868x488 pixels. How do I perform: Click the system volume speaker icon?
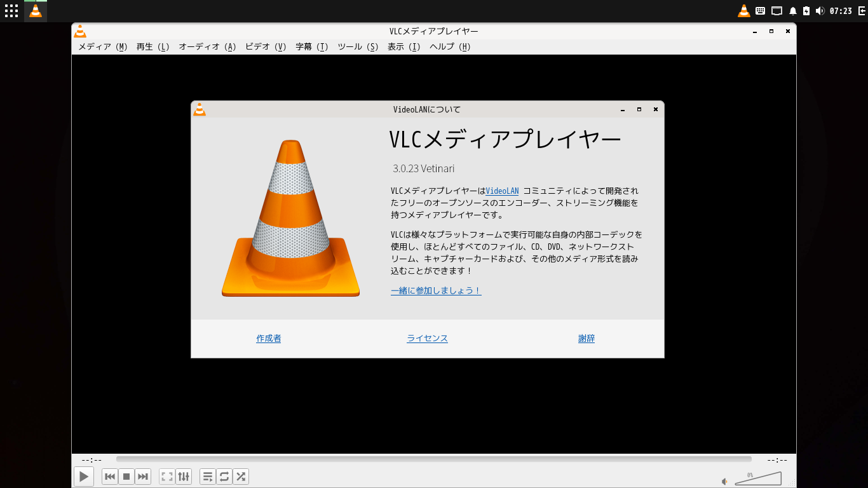point(820,11)
